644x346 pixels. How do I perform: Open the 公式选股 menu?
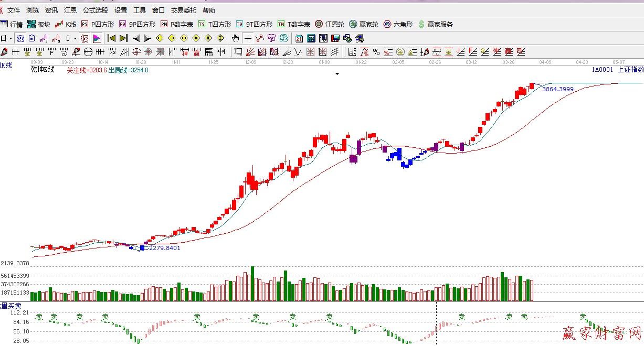[96, 10]
